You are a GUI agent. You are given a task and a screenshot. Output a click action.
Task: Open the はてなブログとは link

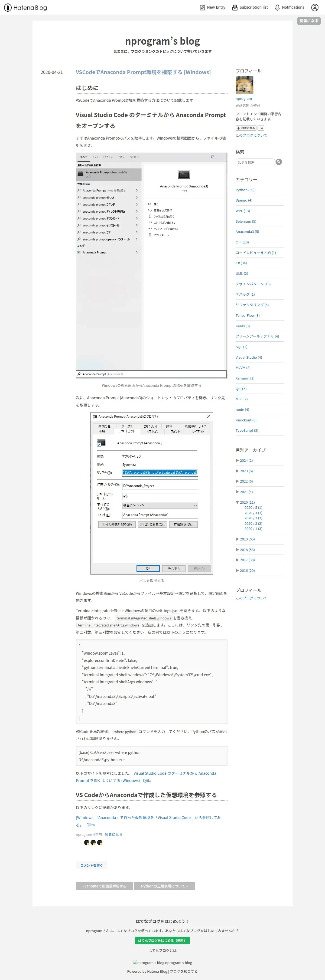click(x=162, y=951)
